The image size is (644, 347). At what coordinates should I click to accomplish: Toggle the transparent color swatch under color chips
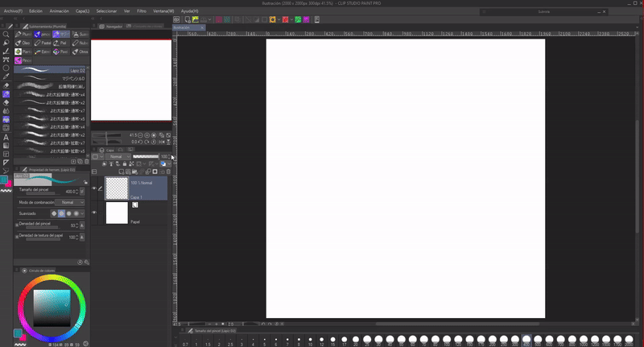click(x=6, y=191)
